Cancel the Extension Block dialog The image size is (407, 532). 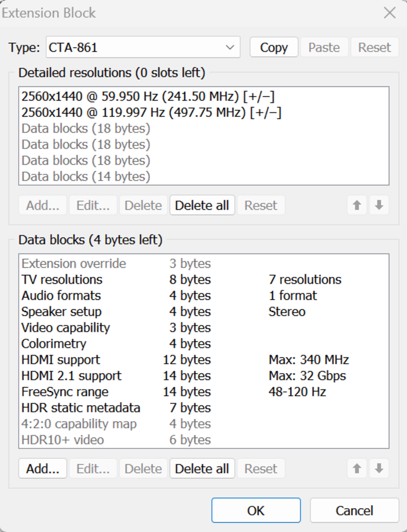coord(354,510)
